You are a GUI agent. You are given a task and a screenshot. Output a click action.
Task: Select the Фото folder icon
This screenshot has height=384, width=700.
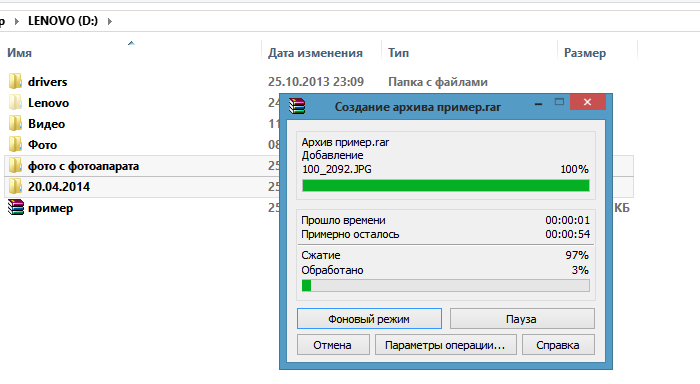pyautogui.click(x=15, y=144)
